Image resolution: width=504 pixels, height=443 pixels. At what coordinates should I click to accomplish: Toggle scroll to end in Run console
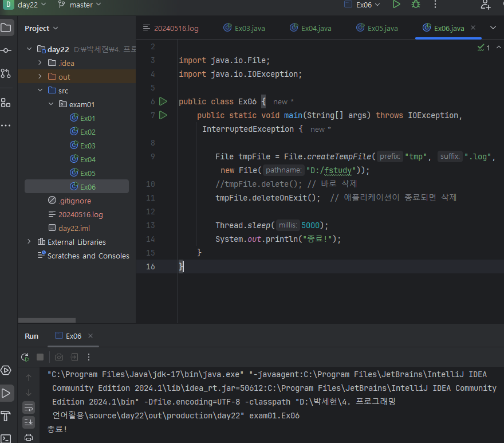click(29, 422)
